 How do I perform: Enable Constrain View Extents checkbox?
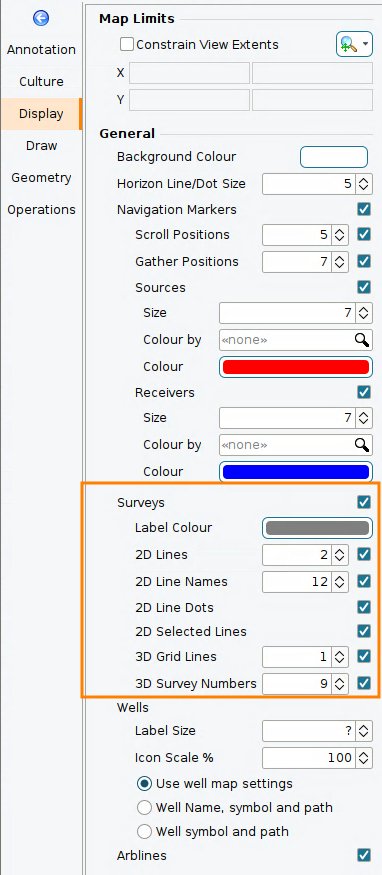point(127,44)
